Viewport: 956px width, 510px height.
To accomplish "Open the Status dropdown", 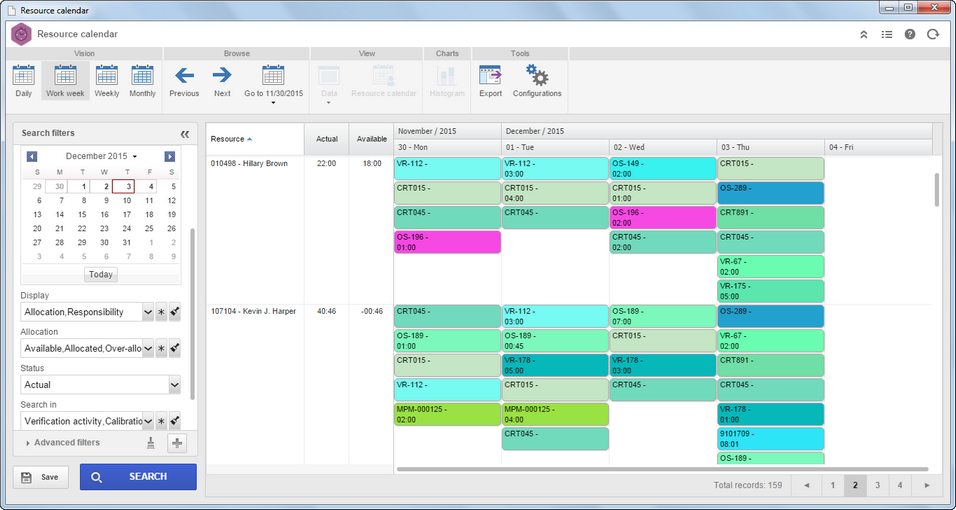I will coord(174,385).
